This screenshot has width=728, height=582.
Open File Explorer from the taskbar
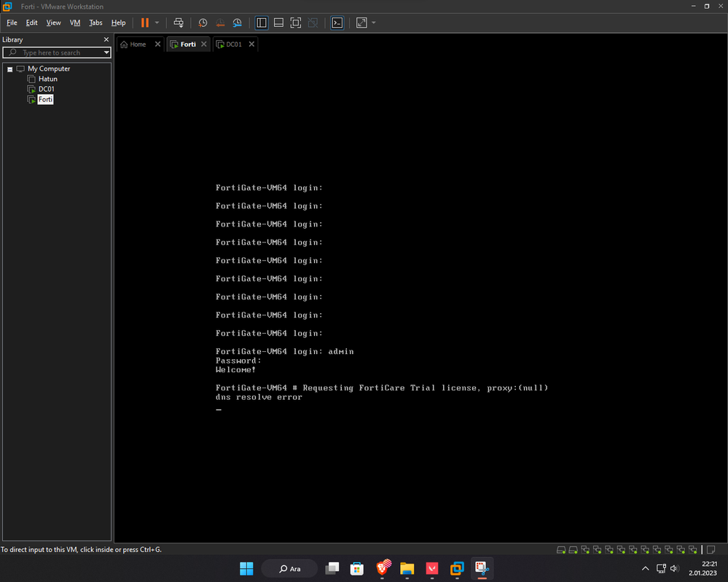407,569
